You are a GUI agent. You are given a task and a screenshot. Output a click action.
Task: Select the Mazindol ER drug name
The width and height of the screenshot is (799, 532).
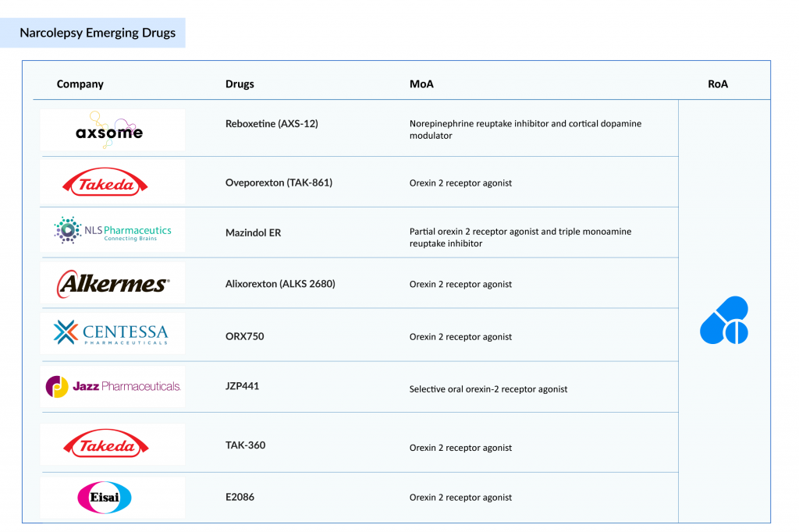254,233
